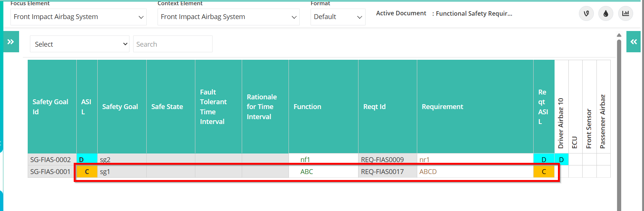
Task: Click the cyan ASIL D cell for sg2
Action: [x=87, y=159]
